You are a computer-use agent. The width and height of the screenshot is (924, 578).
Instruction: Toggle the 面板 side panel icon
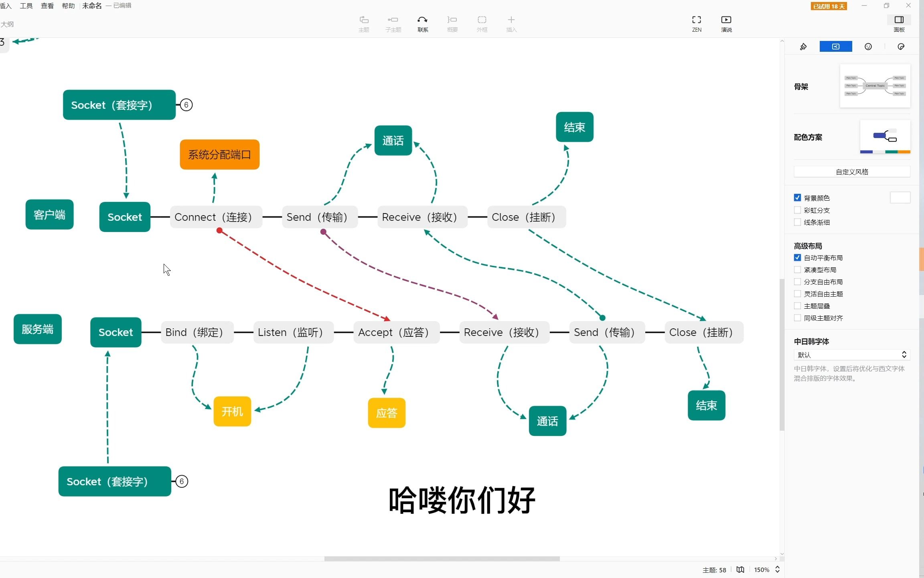[899, 20]
